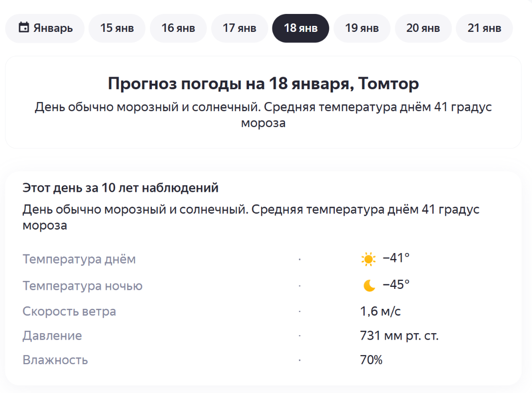Open the Январь month selector
Viewport: 532px width, 393px height.
[x=45, y=28]
